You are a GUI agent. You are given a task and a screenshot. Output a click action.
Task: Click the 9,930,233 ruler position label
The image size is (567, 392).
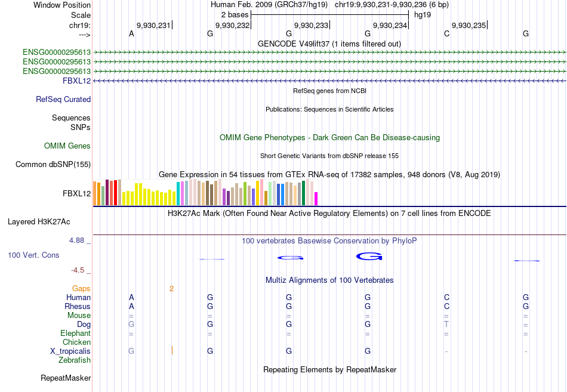point(311,25)
